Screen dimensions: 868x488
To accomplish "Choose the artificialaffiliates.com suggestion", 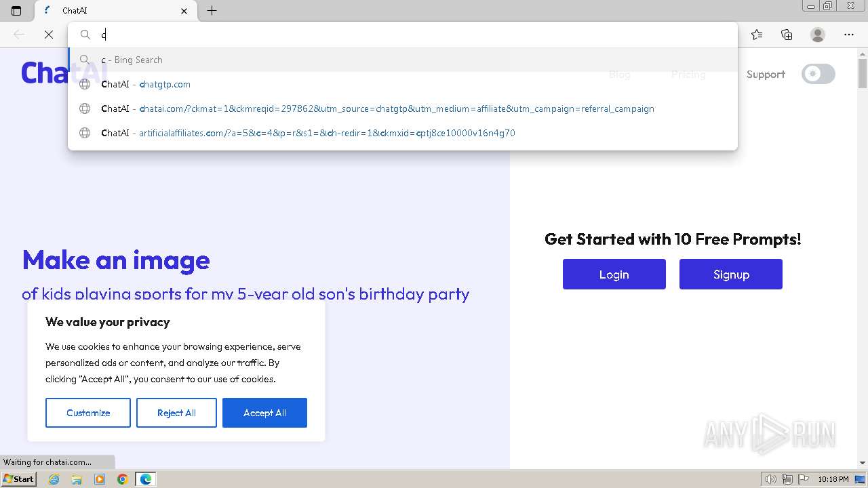I will [403, 133].
